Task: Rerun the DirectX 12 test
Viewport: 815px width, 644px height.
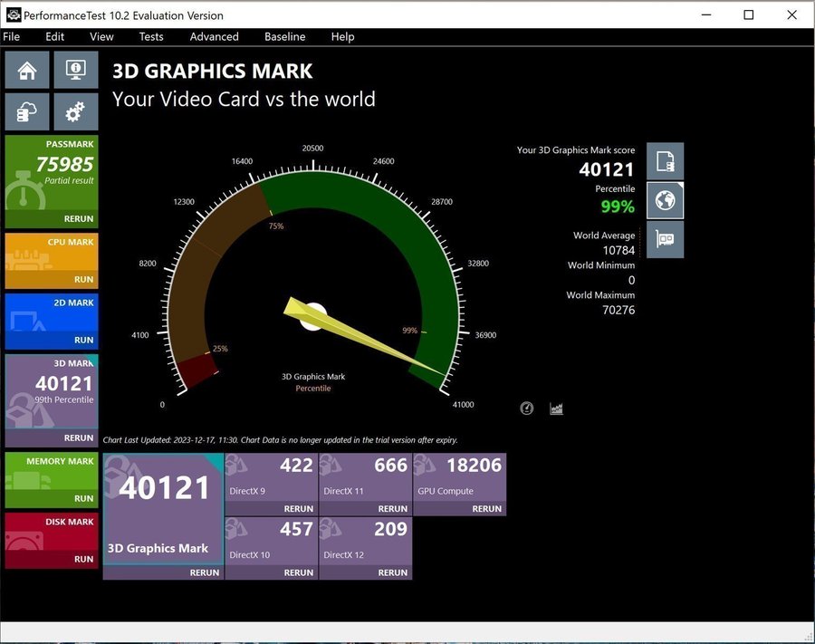Action: click(x=392, y=572)
